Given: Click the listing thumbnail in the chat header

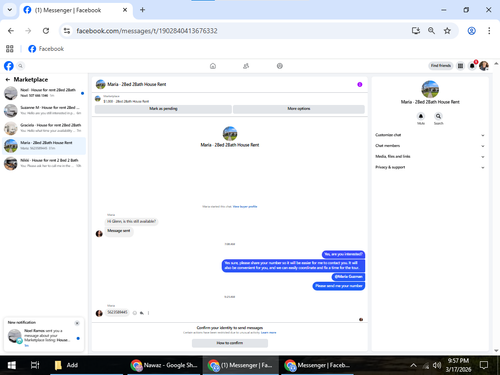Looking at the screenshot, I should pos(100,84).
